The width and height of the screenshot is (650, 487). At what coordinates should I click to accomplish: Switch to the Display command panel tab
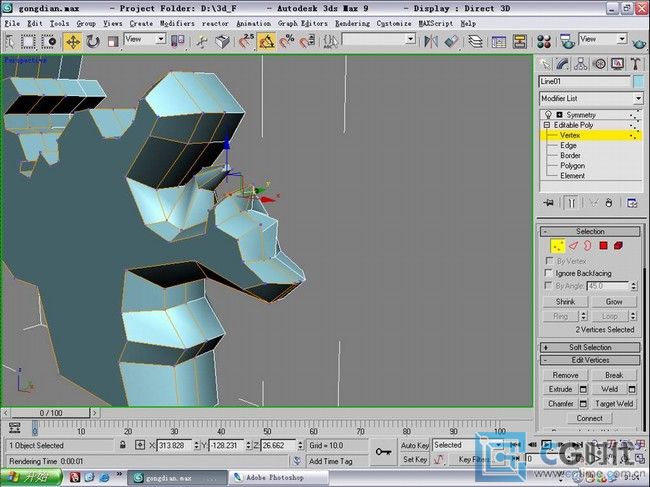point(617,64)
